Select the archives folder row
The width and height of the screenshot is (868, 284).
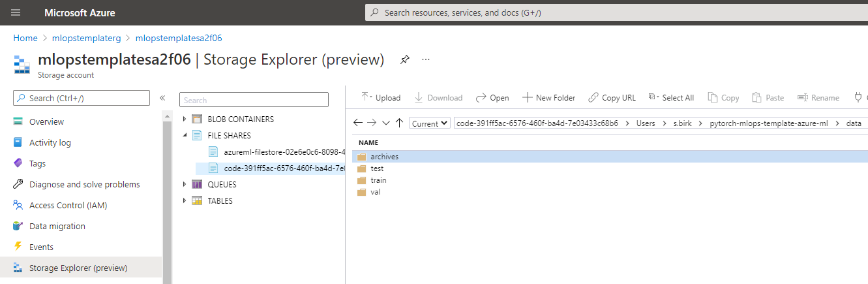610,157
